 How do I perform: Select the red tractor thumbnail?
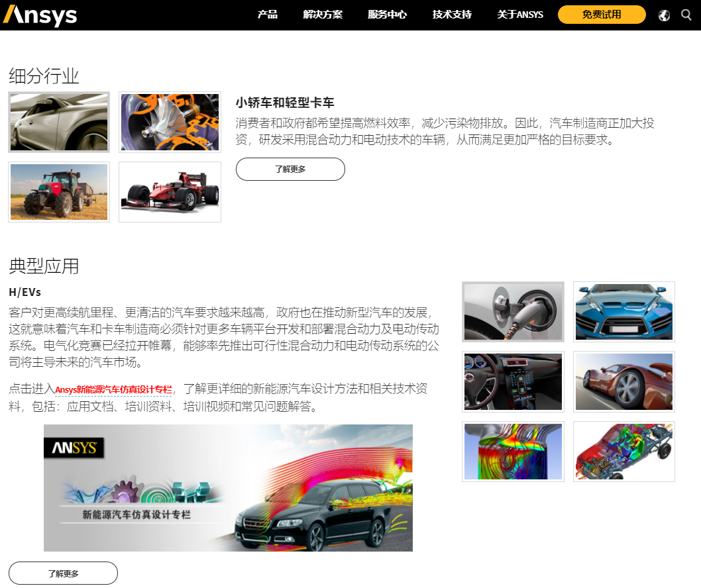tap(58, 192)
